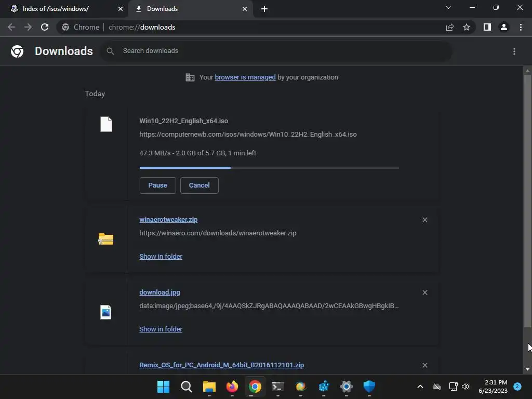
Task: Close the Index of /isos/windows/ tab
Action: (120, 9)
